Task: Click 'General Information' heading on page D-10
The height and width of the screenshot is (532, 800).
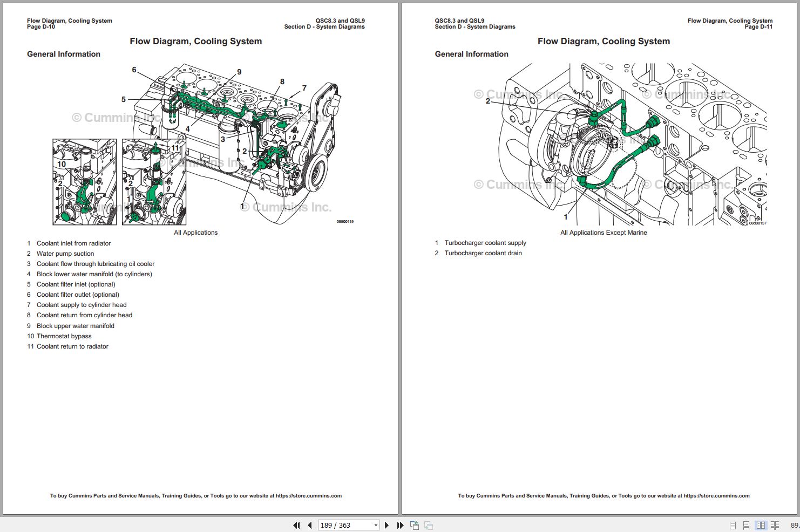Action: (x=64, y=54)
